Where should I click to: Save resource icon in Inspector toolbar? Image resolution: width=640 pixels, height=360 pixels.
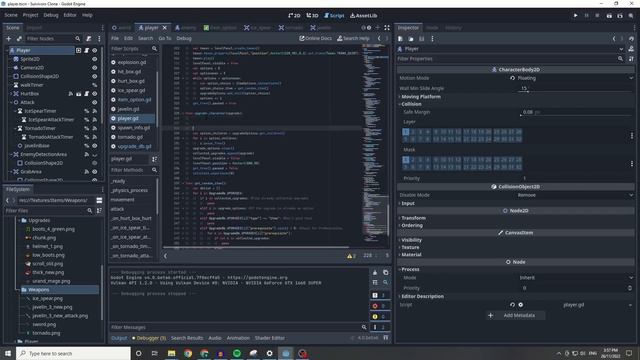pos(422,39)
